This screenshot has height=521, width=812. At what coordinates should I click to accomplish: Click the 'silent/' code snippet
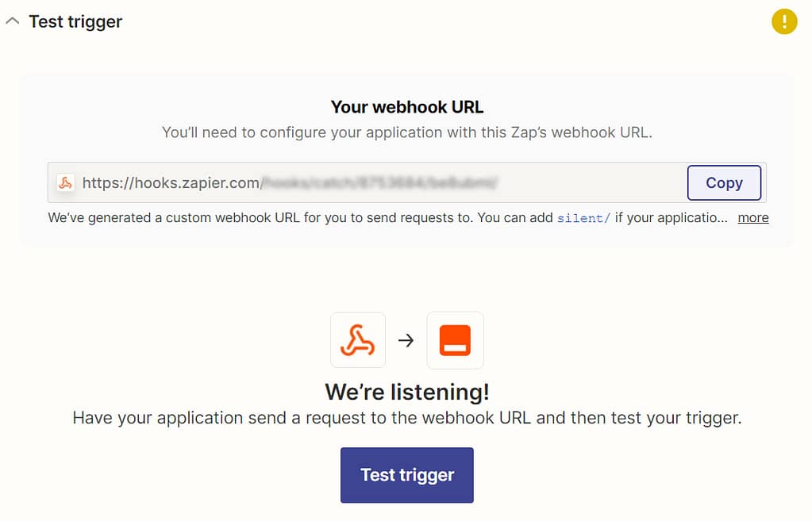coord(583,218)
